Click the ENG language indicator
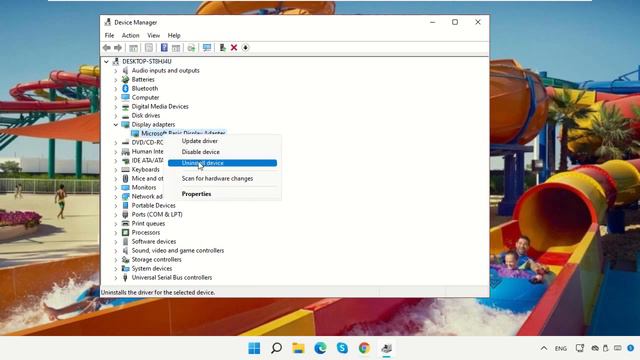 561,349
